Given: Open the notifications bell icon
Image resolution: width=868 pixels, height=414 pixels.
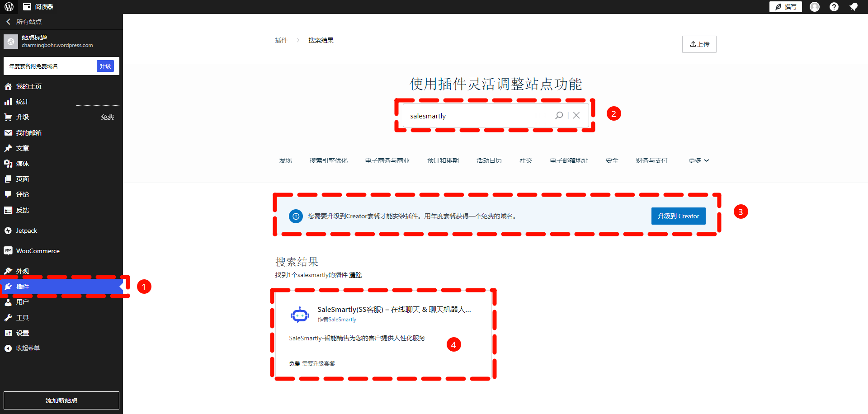Looking at the screenshot, I should (854, 7).
